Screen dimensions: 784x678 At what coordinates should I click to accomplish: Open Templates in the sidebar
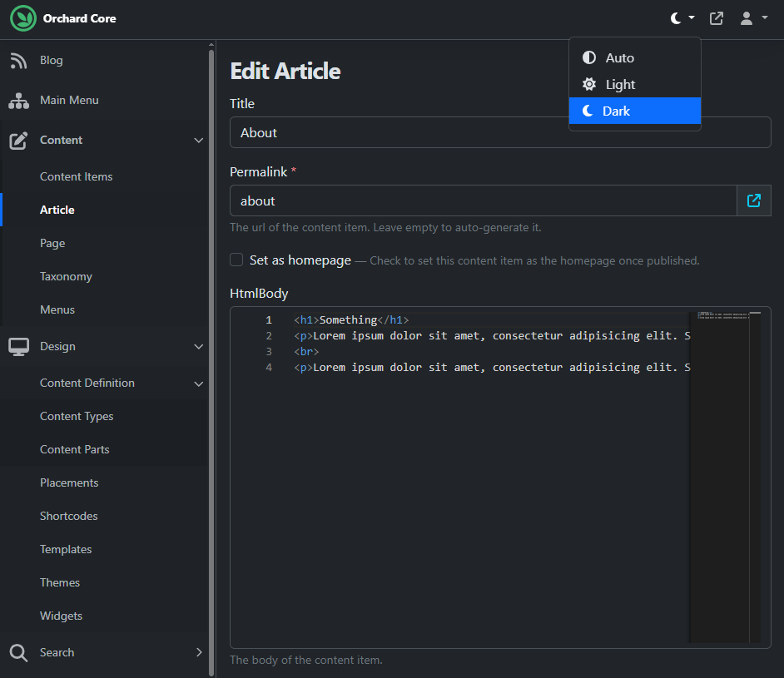(66, 550)
